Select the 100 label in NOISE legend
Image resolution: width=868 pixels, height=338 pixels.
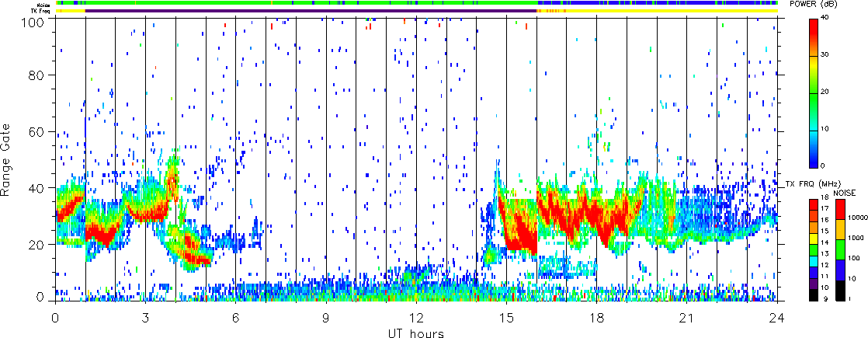(x=853, y=258)
